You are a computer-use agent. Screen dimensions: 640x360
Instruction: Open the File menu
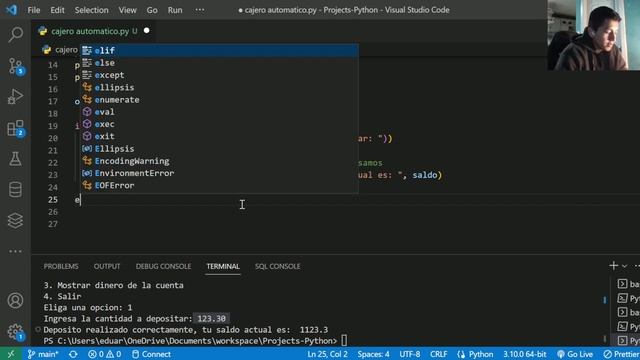tap(34, 10)
